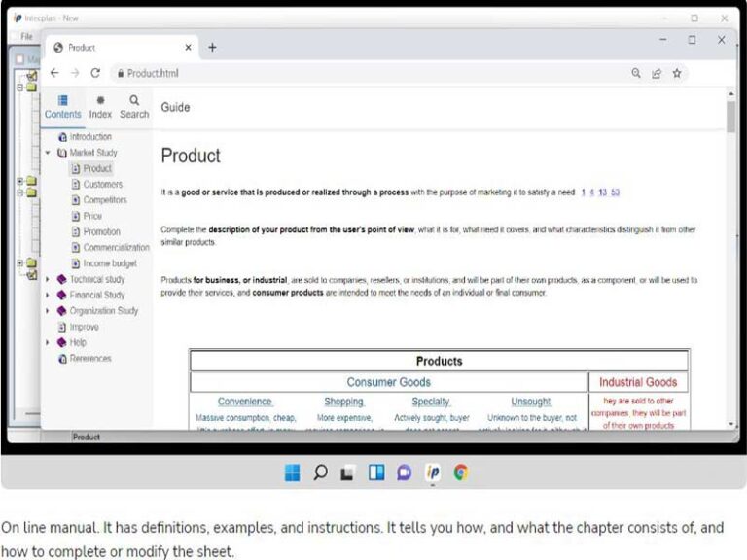Click the Convenience link in Products table
The width and height of the screenshot is (747, 560).
point(245,402)
